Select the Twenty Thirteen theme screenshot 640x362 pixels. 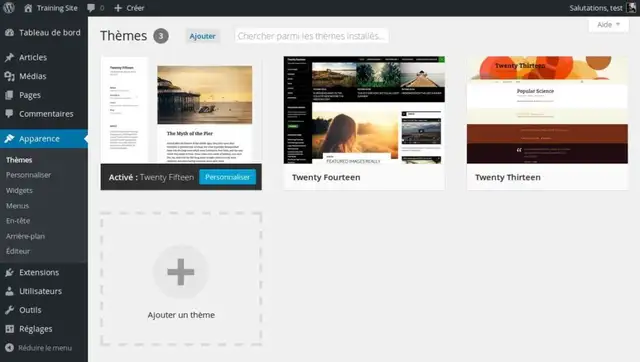(547, 110)
